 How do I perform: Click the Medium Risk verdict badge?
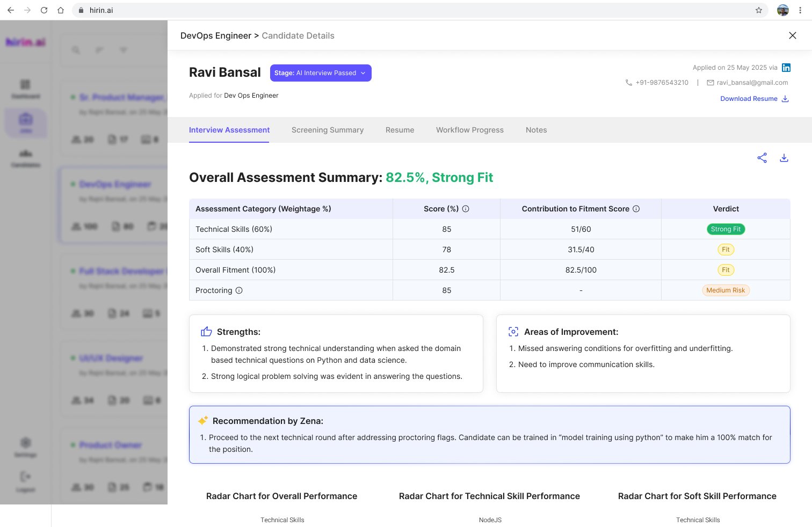tap(726, 290)
